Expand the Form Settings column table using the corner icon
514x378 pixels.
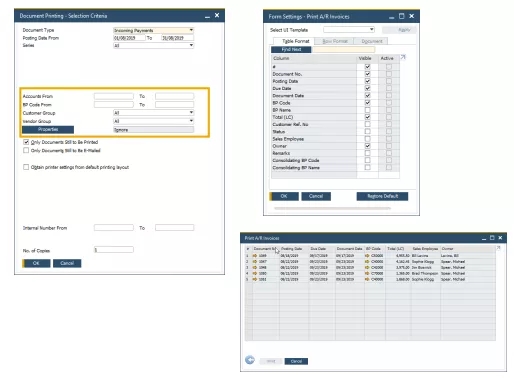tap(403, 57)
